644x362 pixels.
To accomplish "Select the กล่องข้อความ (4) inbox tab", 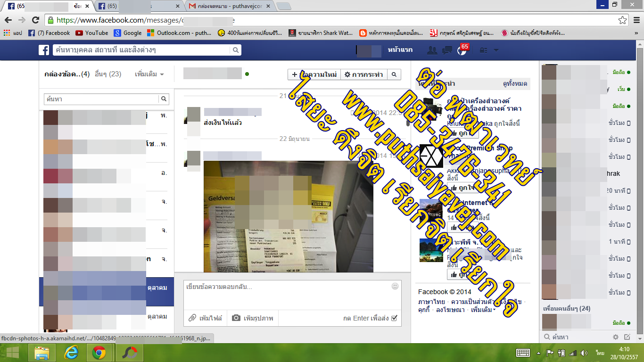I will point(66,74).
